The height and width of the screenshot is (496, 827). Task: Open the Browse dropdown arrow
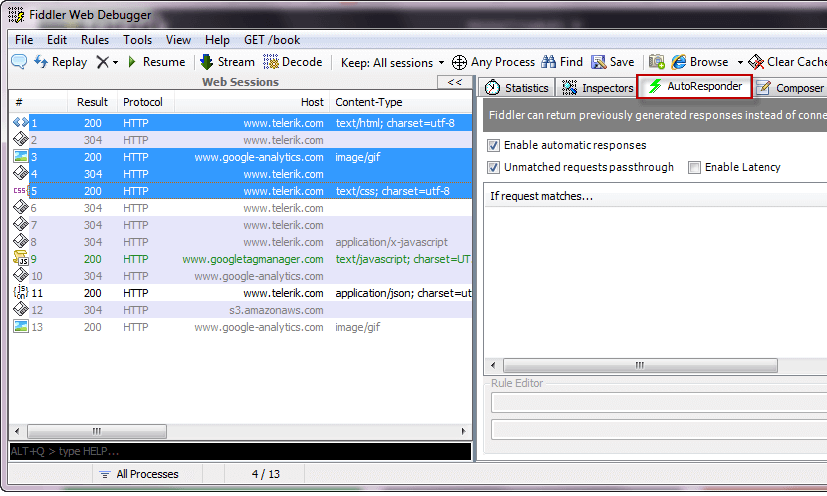[x=740, y=62]
